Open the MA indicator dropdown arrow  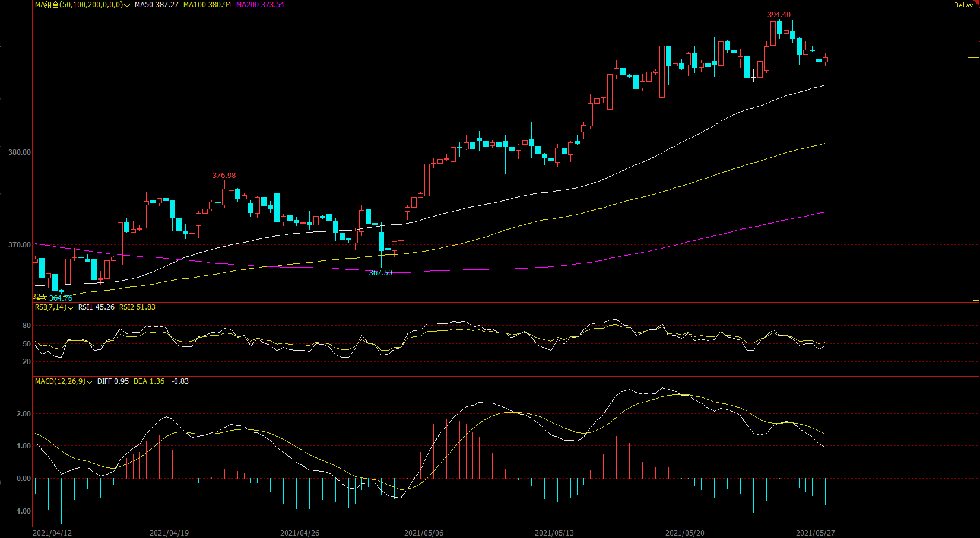127,5
